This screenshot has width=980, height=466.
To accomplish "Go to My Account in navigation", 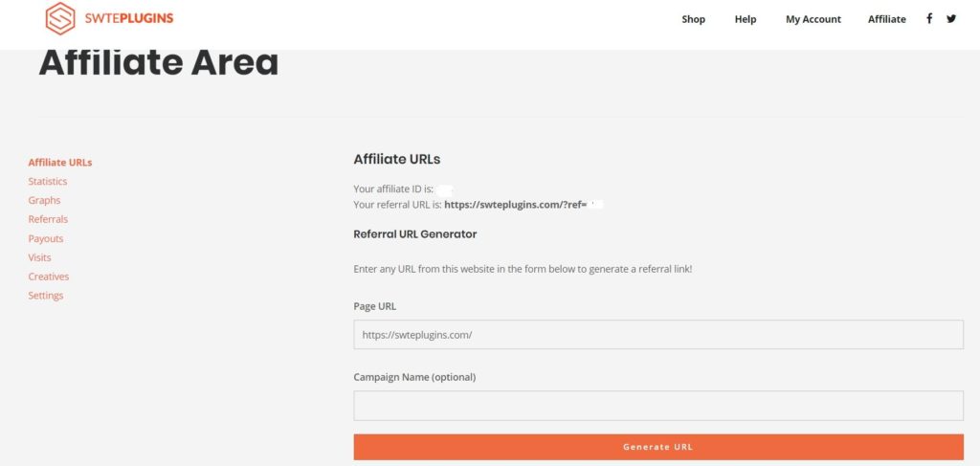I will tap(813, 19).
